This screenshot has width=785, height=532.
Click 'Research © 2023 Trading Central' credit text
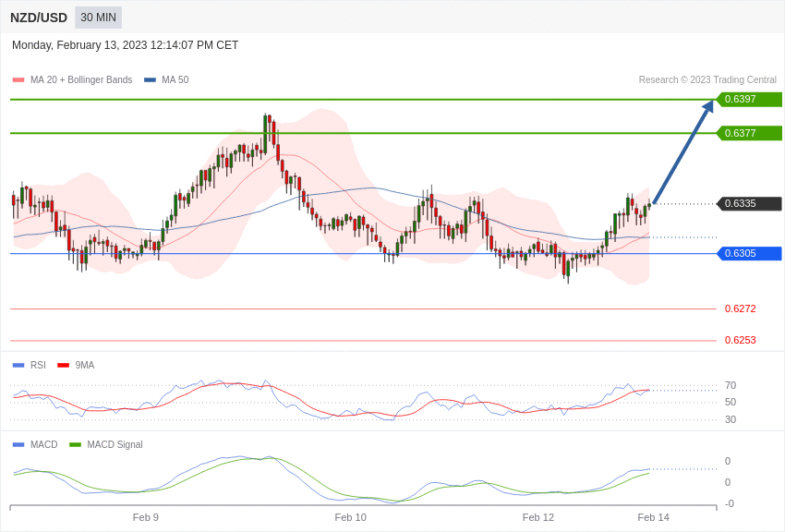pyautogui.click(x=707, y=79)
